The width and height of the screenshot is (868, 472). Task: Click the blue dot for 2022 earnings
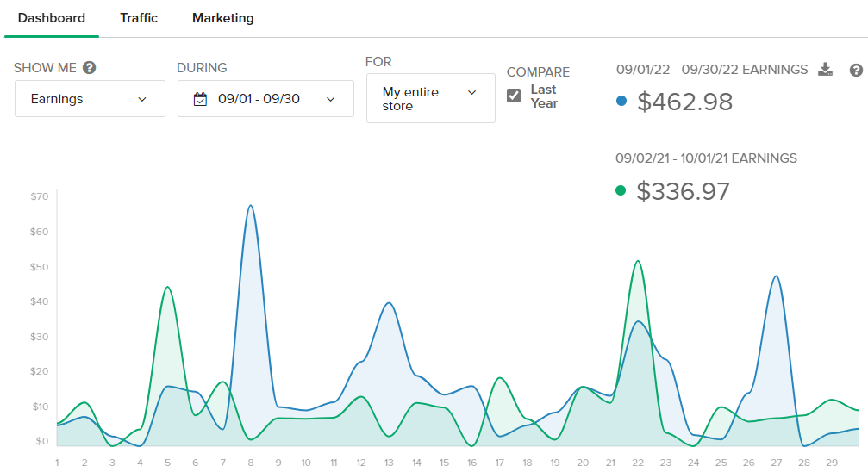621,101
